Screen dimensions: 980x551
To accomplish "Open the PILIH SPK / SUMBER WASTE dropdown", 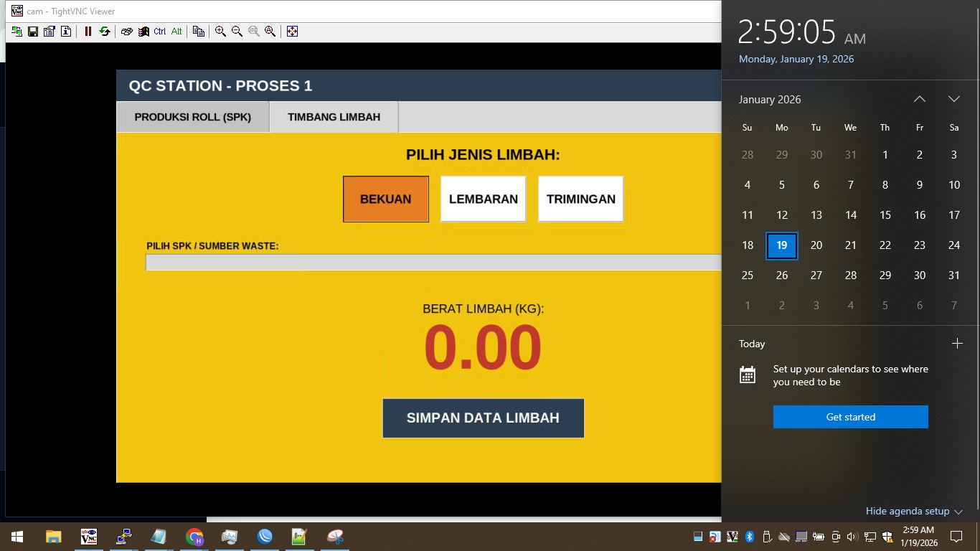I will click(x=433, y=263).
